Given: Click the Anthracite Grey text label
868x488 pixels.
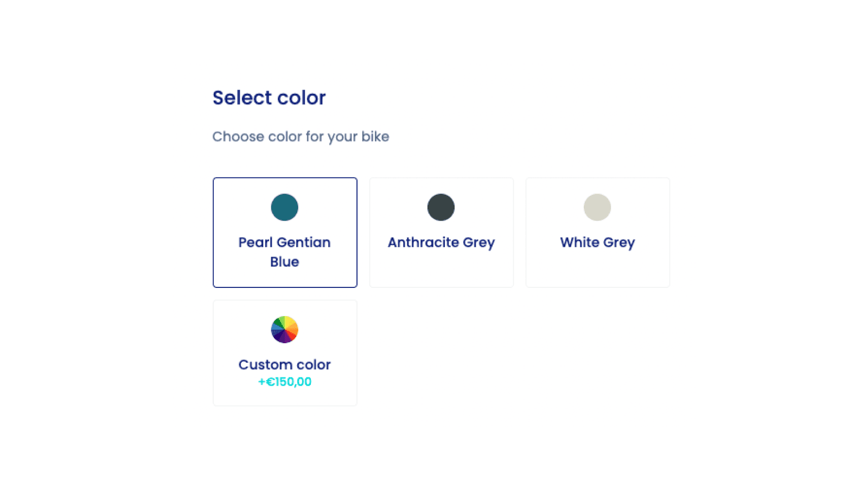Looking at the screenshot, I should [441, 242].
